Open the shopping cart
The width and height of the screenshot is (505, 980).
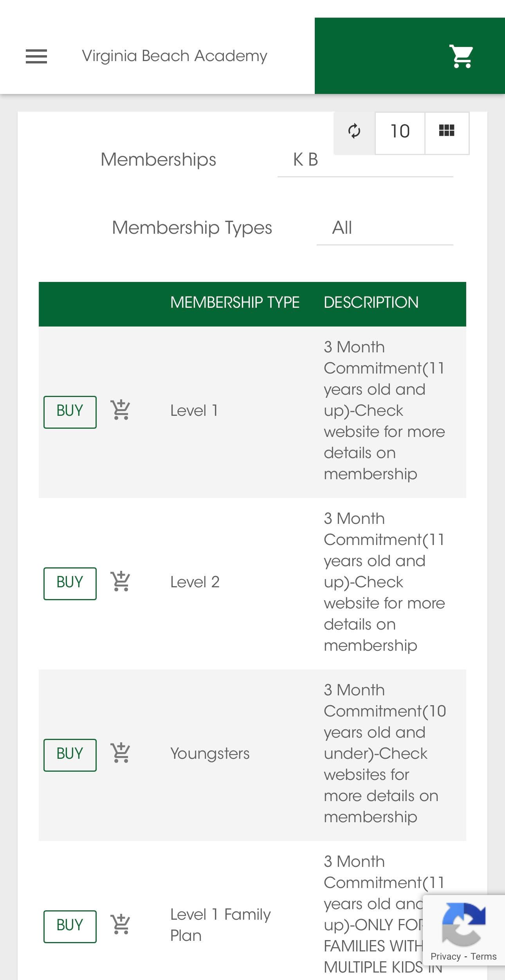tap(461, 56)
